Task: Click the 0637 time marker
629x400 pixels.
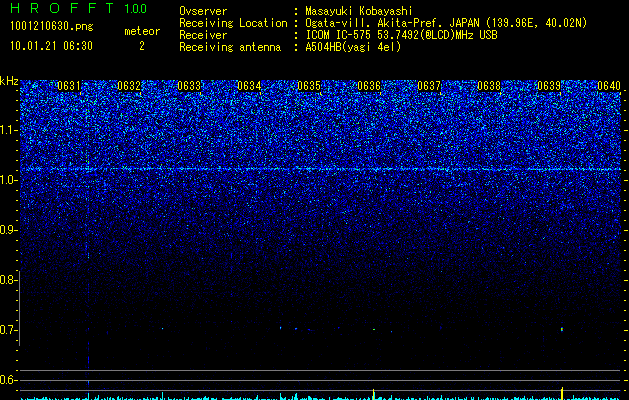Action: [x=429, y=86]
